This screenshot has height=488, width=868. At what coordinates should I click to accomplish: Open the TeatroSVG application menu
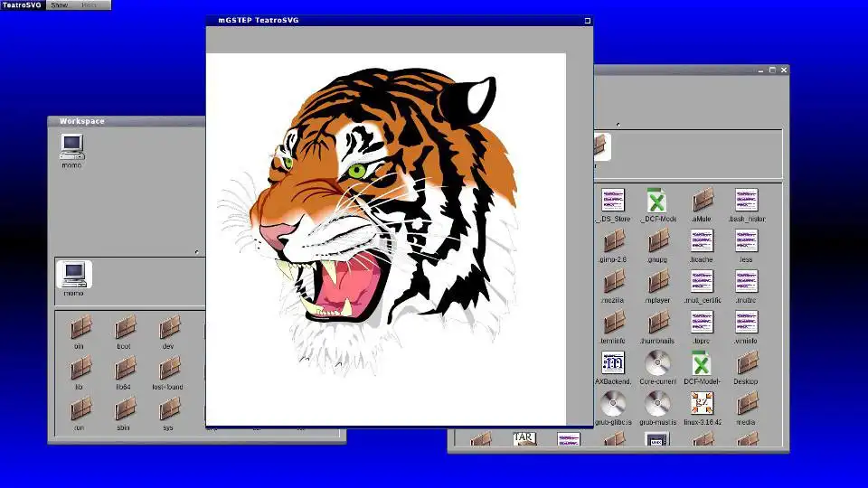tap(22, 5)
